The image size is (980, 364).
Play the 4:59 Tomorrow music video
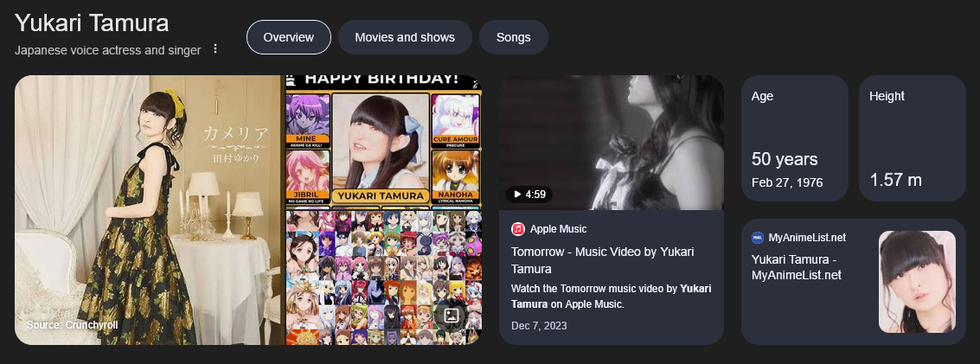[x=529, y=195]
